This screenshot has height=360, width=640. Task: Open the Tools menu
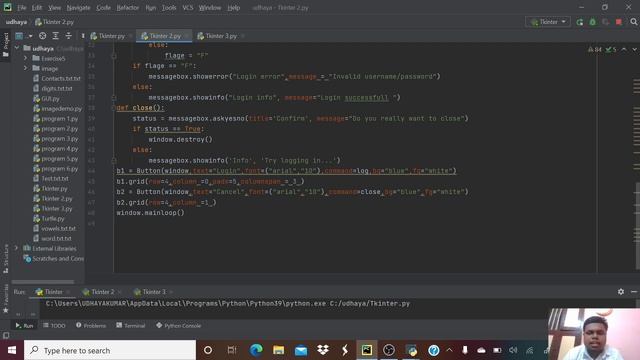click(x=169, y=8)
